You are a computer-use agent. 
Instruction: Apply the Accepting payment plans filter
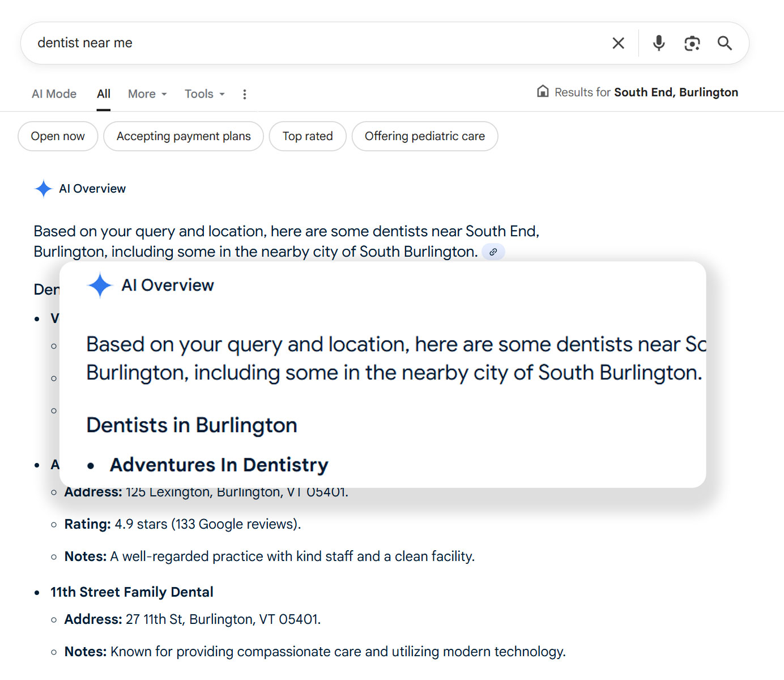pyautogui.click(x=184, y=136)
